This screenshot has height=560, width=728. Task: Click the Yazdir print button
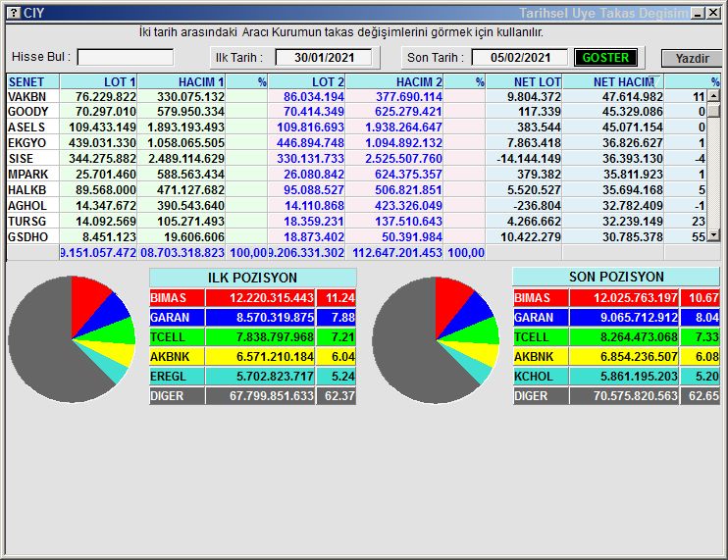point(692,59)
